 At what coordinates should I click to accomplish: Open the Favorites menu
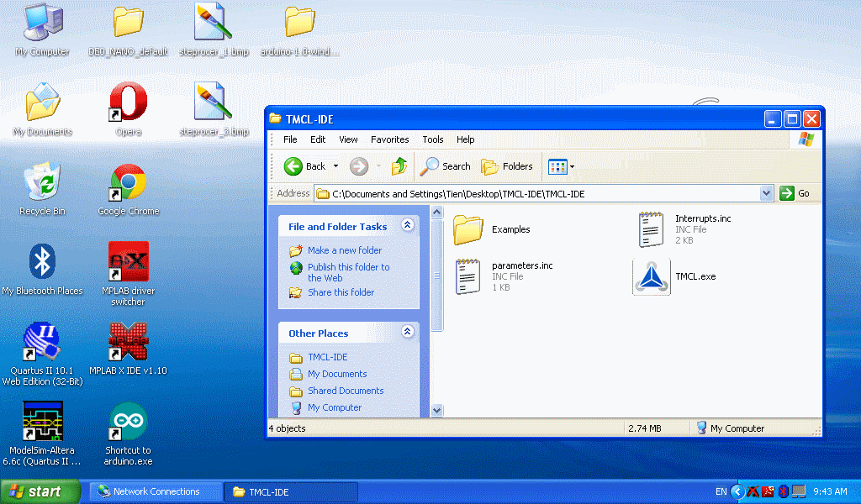[x=389, y=139]
